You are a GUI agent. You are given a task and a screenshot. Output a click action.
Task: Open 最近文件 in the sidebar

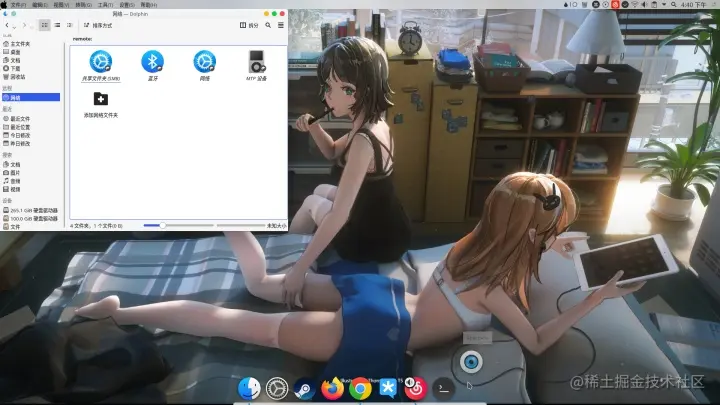[17, 119]
